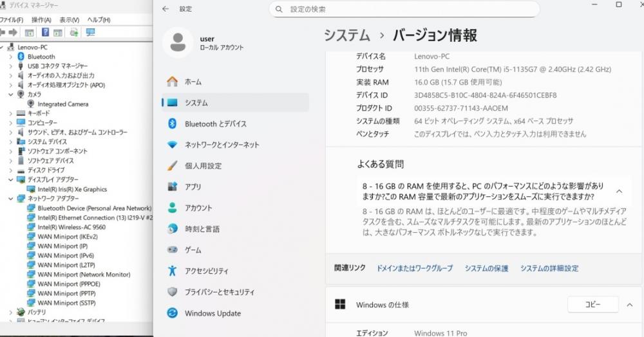Select Integrated Camera device
644x337 pixels.
(x=63, y=104)
